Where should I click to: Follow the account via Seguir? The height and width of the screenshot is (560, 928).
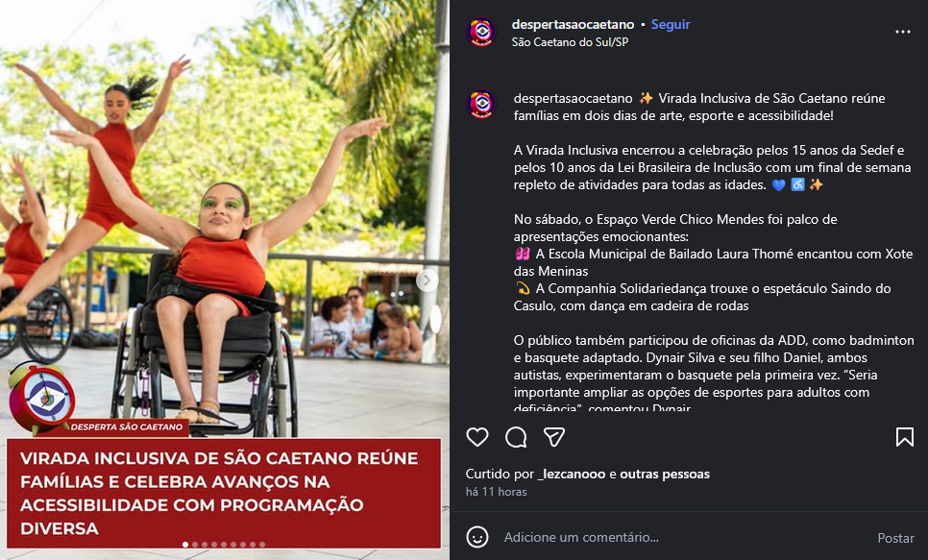[x=671, y=24]
